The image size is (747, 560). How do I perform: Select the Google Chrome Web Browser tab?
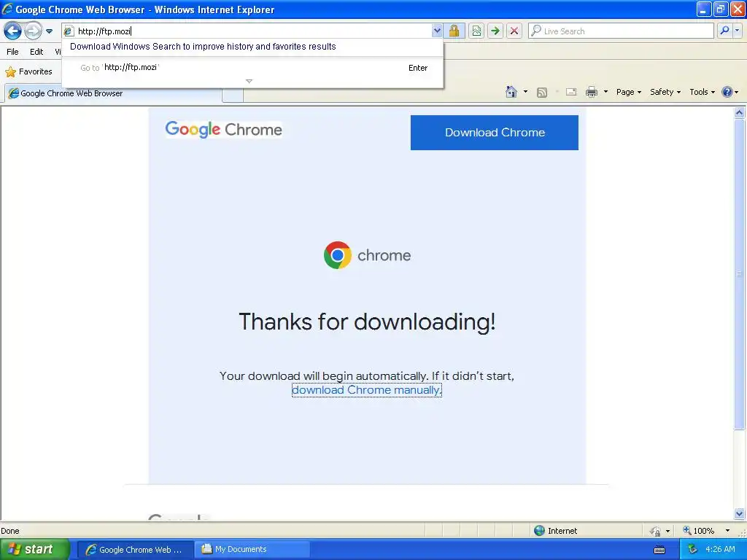(114, 93)
